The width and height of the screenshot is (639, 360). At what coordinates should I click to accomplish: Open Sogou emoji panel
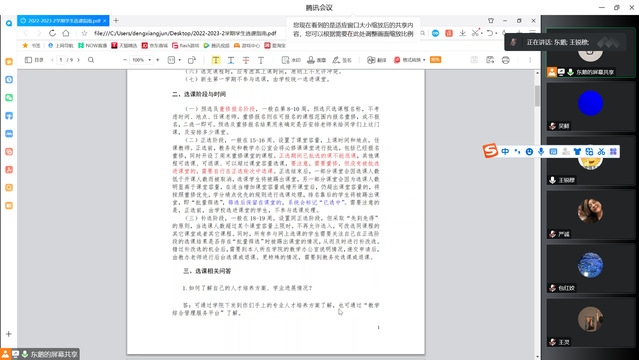tap(529, 152)
